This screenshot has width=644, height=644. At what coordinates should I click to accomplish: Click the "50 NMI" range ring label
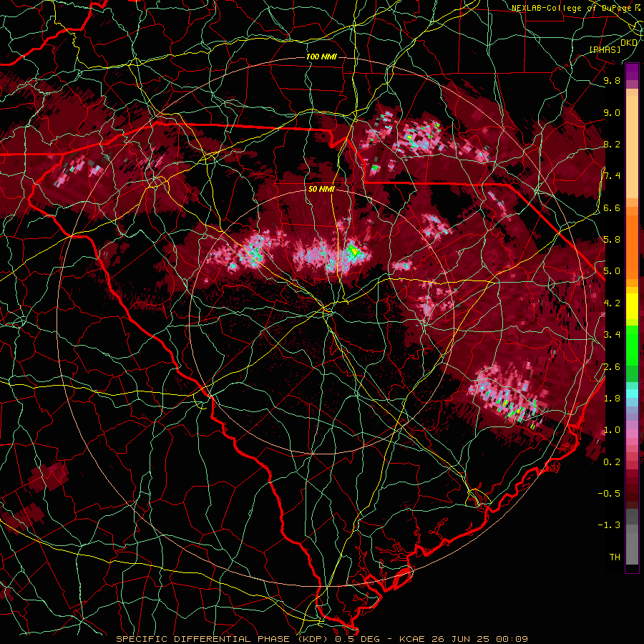321,190
